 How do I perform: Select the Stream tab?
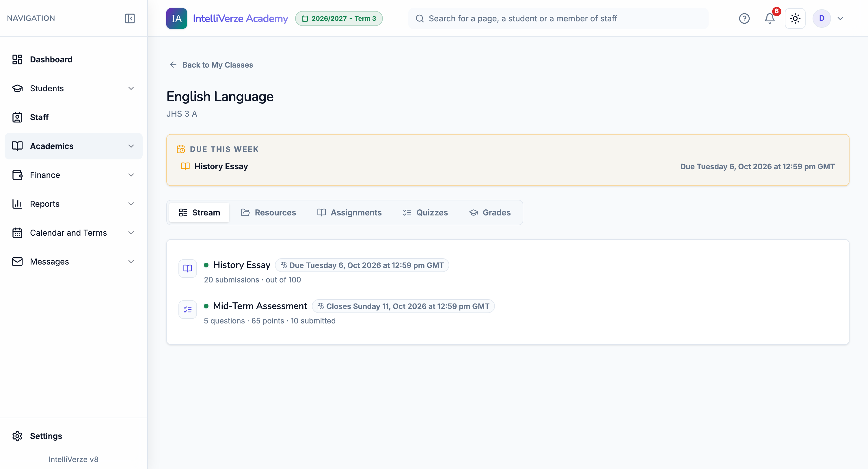(x=199, y=213)
